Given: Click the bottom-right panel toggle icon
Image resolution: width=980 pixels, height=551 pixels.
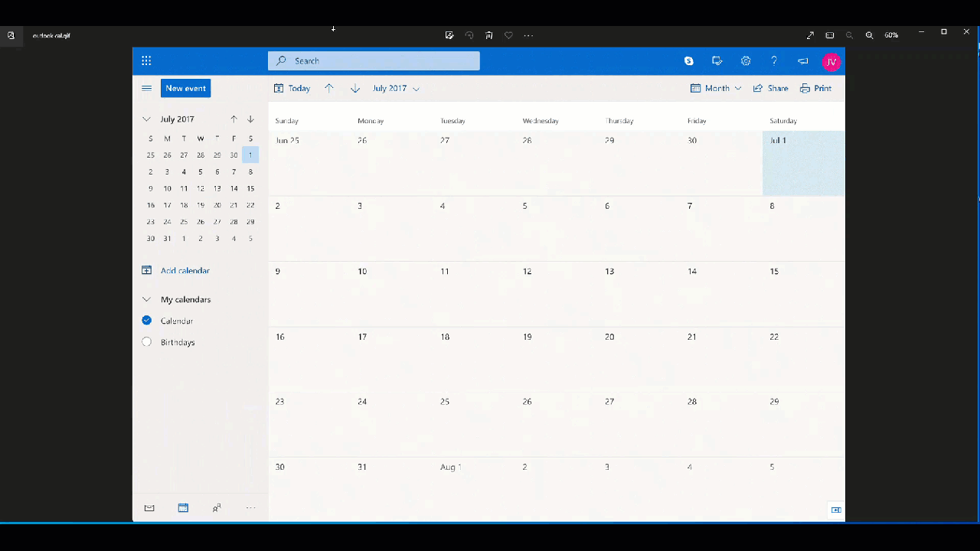Looking at the screenshot, I should [x=836, y=510].
